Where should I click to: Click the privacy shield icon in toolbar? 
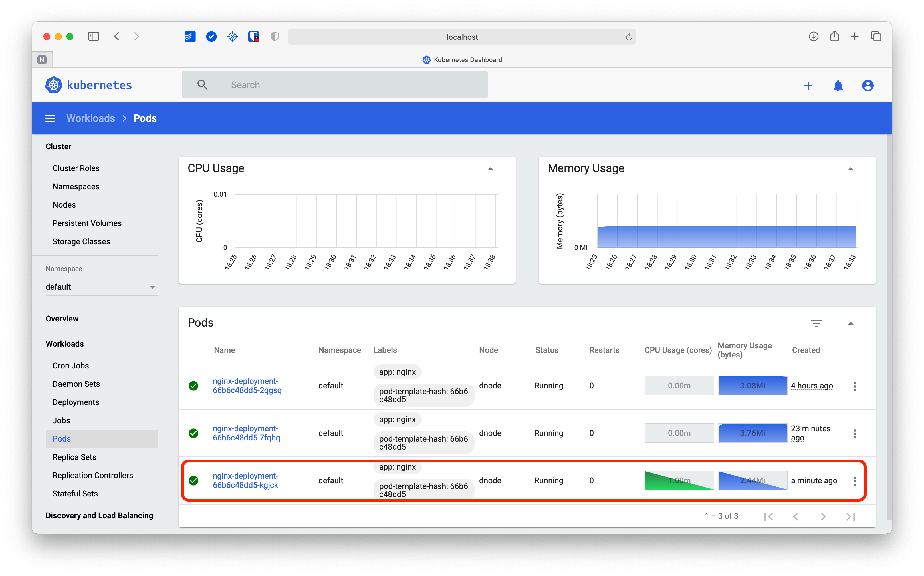pos(275,37)
